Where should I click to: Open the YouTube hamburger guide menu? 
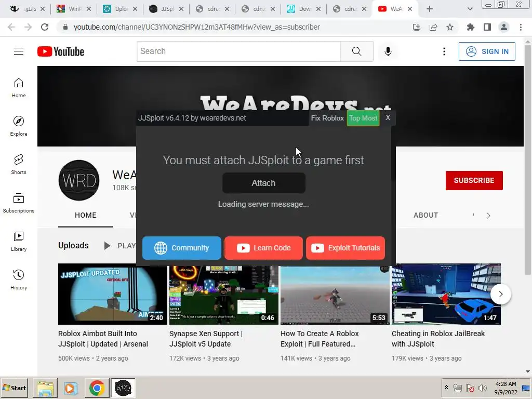19,51
